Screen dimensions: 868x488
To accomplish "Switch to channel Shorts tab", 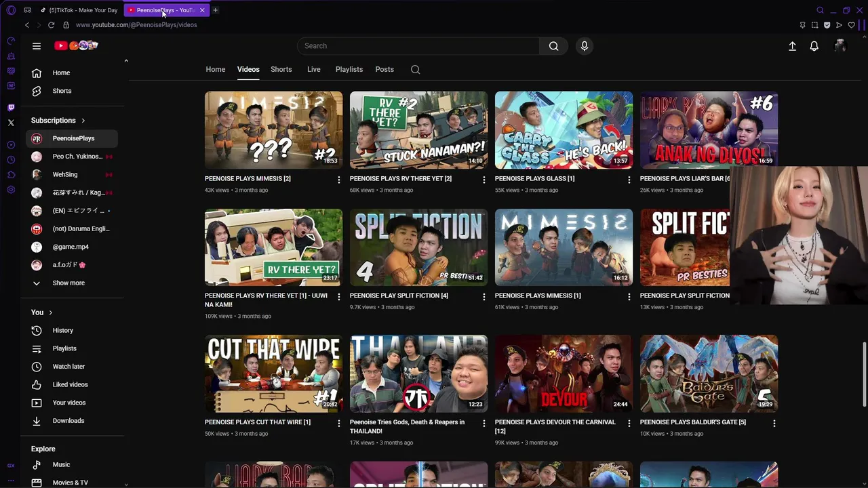I will (x=281, y=69).
